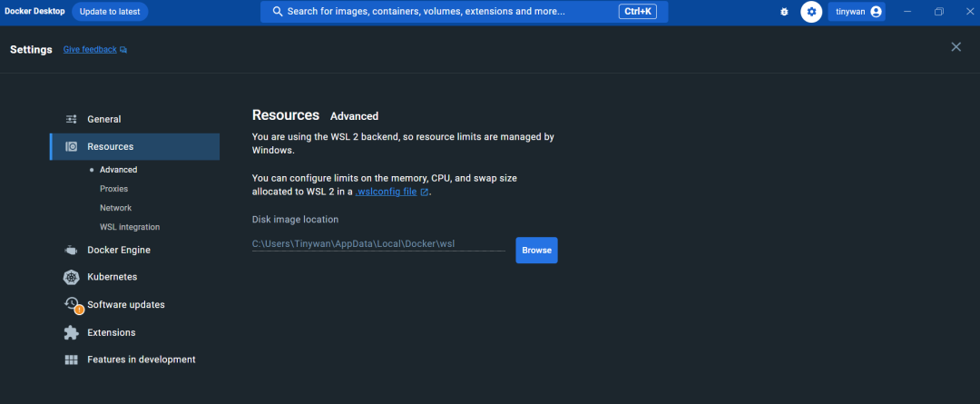Image resolution: width=980 pixels, height=404 pixels.
Task: Click the Extensions puzzle piece icon
Action: click(x=71, y=332)
